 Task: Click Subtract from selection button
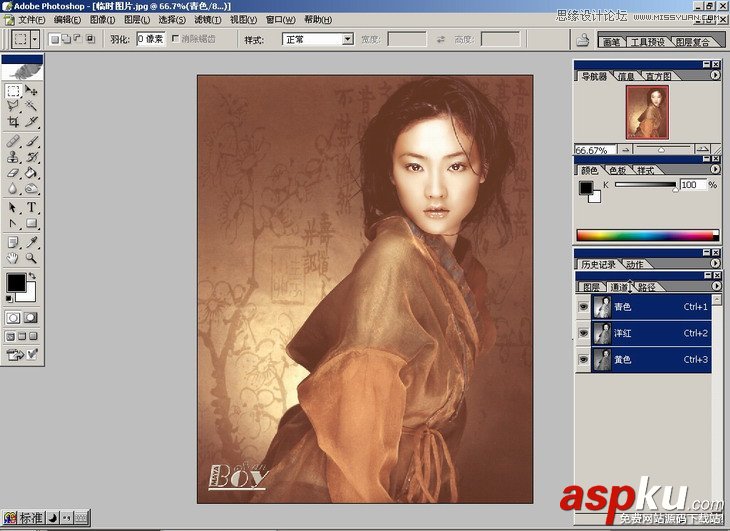(x=78, y=40)
